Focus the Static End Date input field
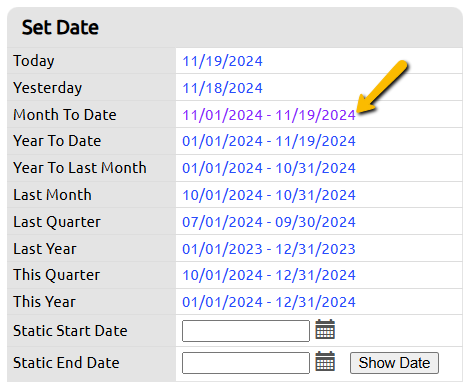The width and height of the screenshot is (473, 392). coord(246,363)
